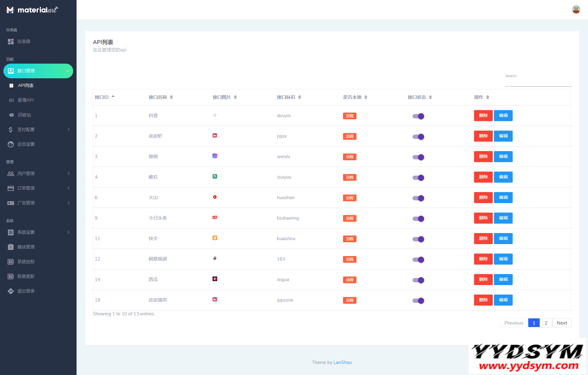
Task: Click the 皮皮虾 API icon
Action: pyautogui.click(x=215, y=135)
